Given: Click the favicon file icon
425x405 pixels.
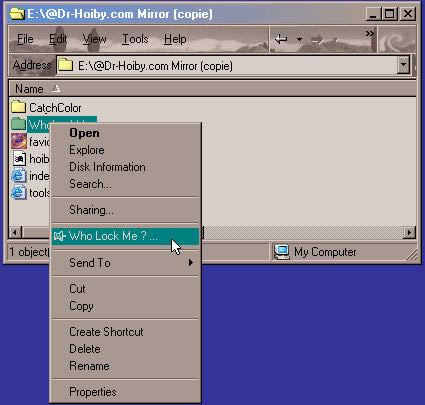Looking at the screenshot, I should 19,141.
